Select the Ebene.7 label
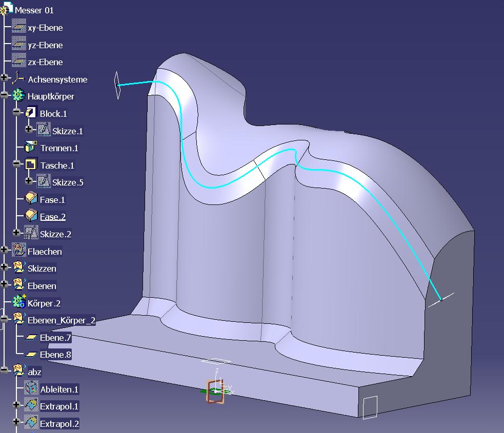This screenshot has height=433, width=504. [55, 338]
